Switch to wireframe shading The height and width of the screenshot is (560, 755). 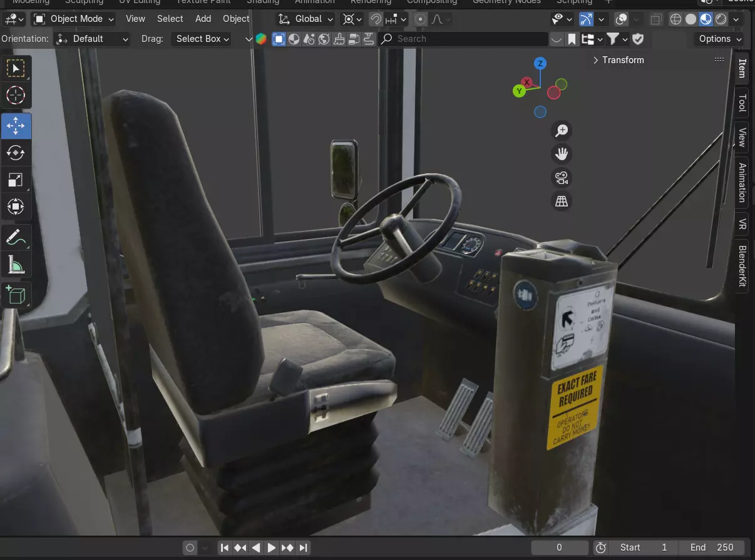coord(675,19)
